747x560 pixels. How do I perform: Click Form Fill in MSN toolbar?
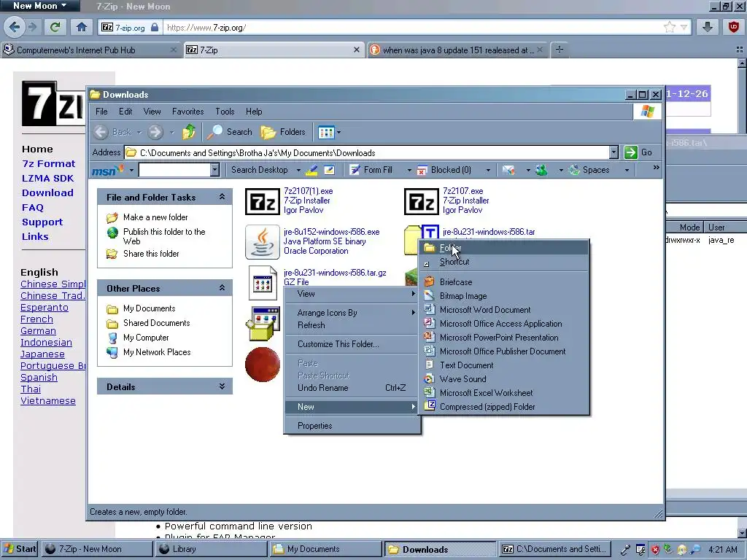click(371, 170)
